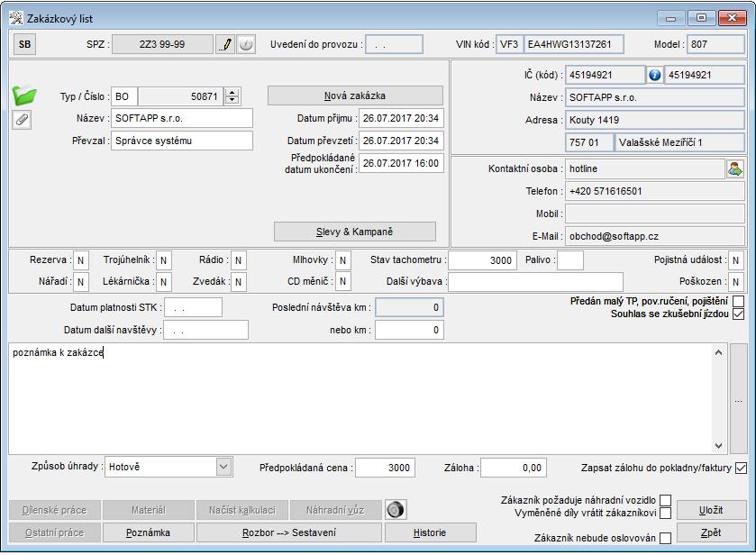Toggle the Rádio N field
The image size is (756, 555).
click(238, 260)
